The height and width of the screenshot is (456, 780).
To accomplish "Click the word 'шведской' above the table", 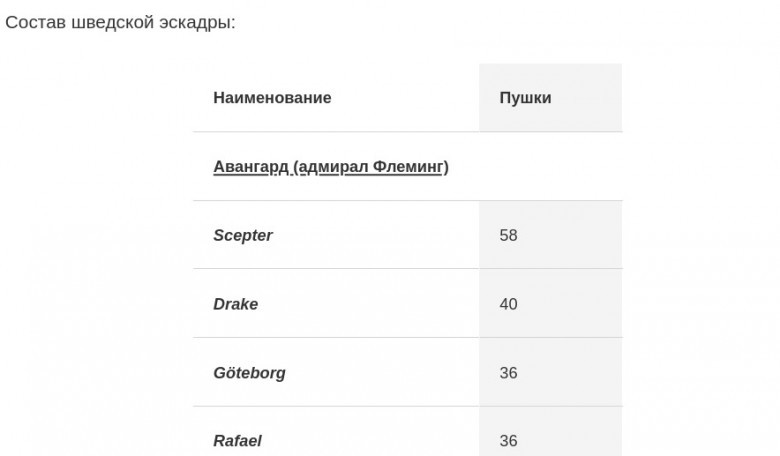I will [x=109, y=23].
